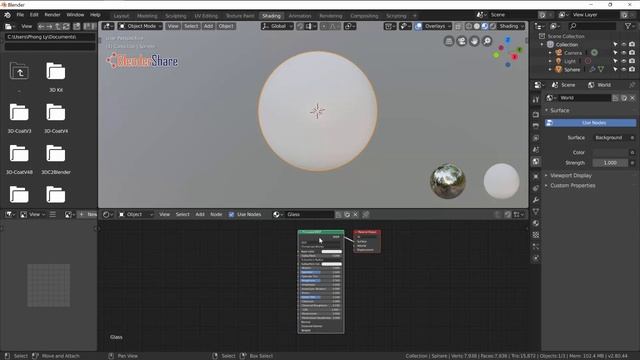
Task: Open the Render properties tab icon
Action: (536, 114)
